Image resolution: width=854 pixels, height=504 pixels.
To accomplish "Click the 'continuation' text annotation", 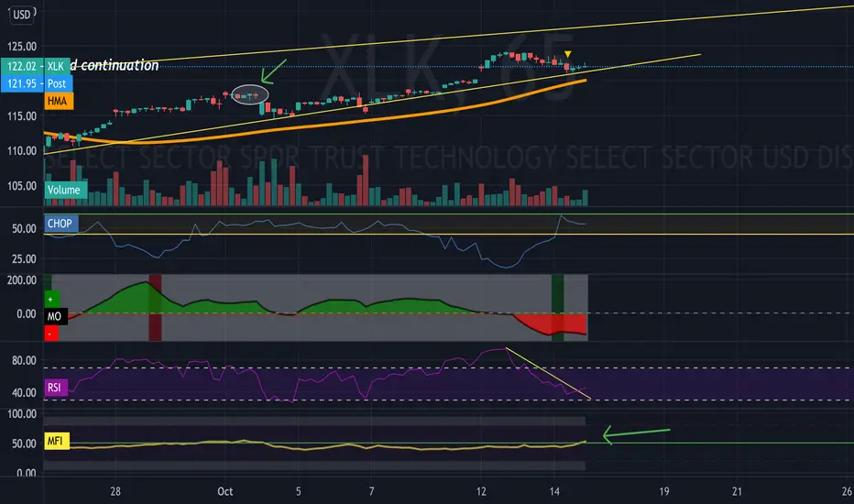I will pos(120,65).
